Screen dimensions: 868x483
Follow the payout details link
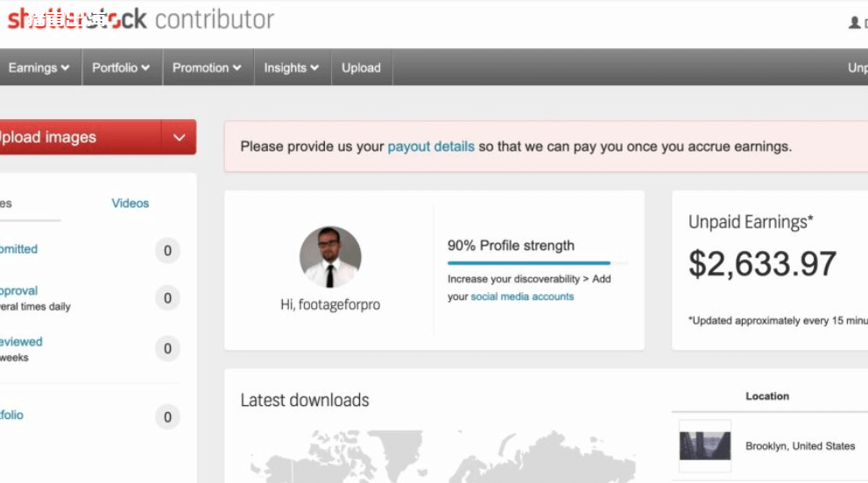(x=431, y=146)
